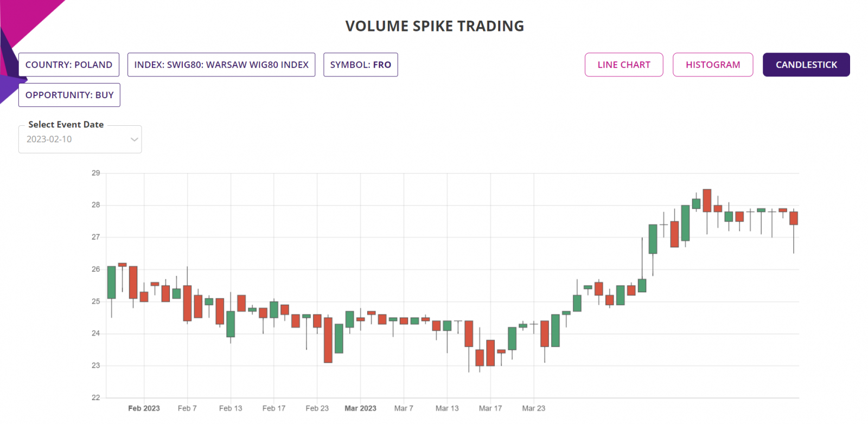Click the Mar 2023 x-axis label
868x424 pixels.
point(360,408)
